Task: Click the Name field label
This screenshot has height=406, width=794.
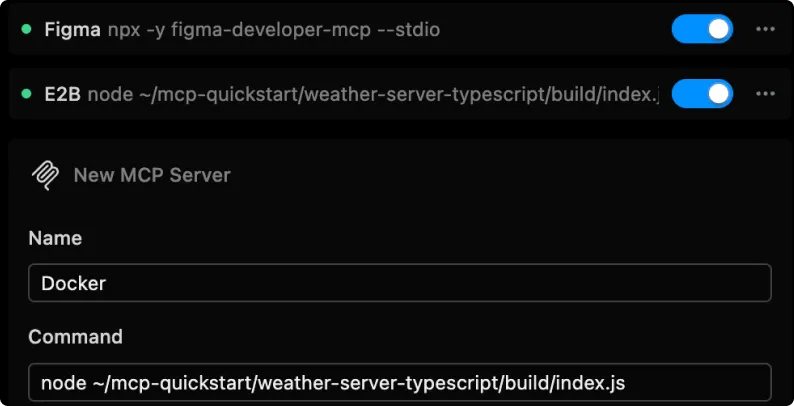Action: [x=55, y=238]
